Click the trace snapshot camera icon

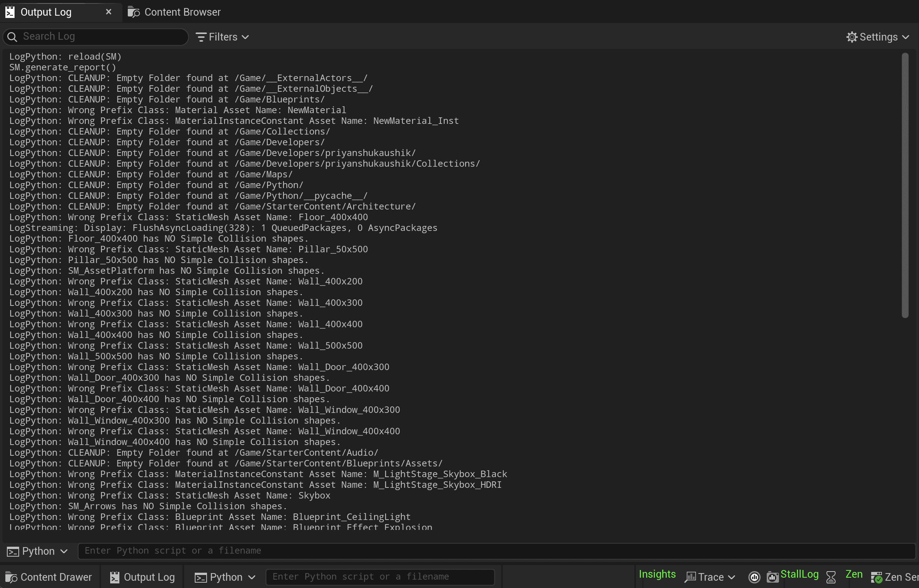click(x=772, y=577)
